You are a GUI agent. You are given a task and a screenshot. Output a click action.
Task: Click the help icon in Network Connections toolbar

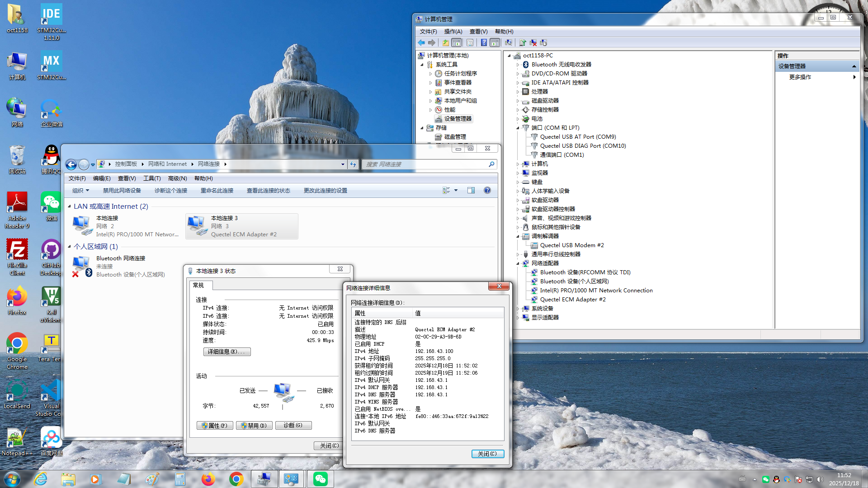pyautogui.click(x=487, y=190)
